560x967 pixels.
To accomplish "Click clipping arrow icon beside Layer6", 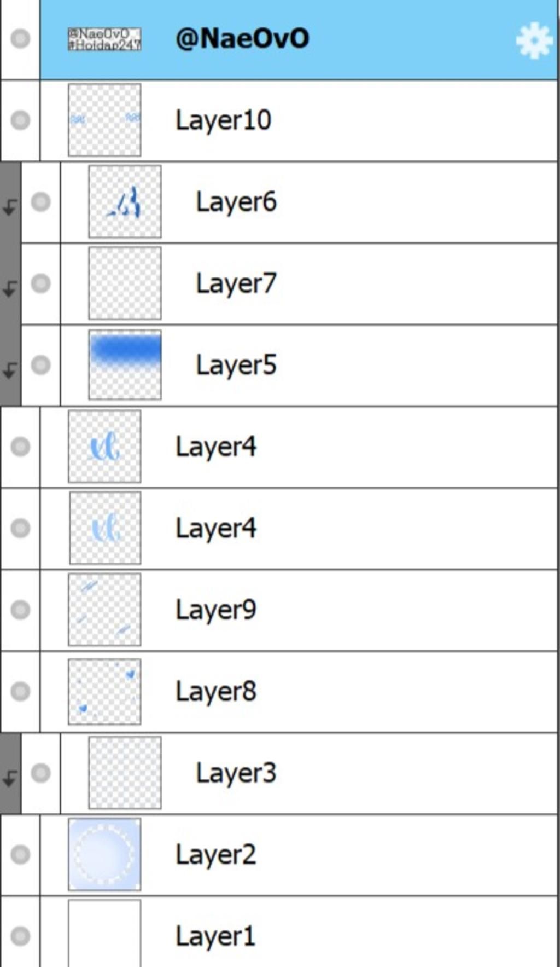I will coord(10,207).
